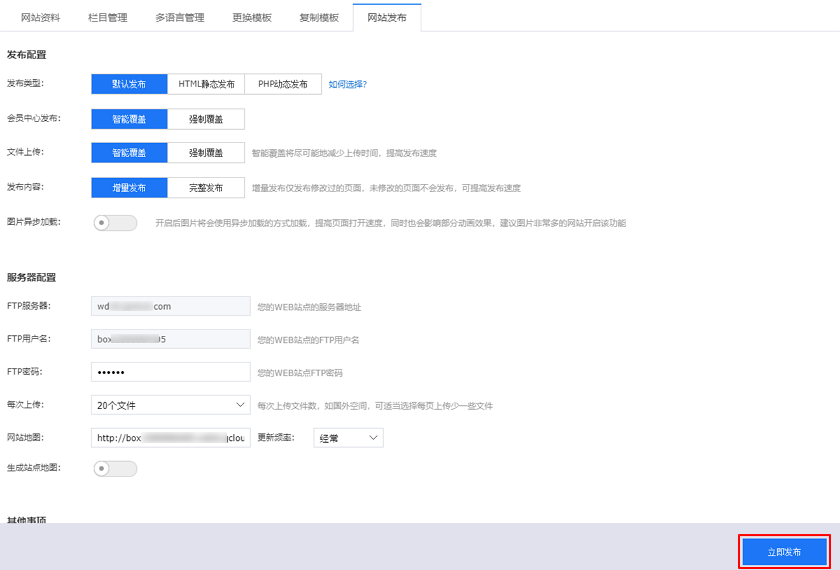Select HTML静态发布 publish type

coord(206,84)
